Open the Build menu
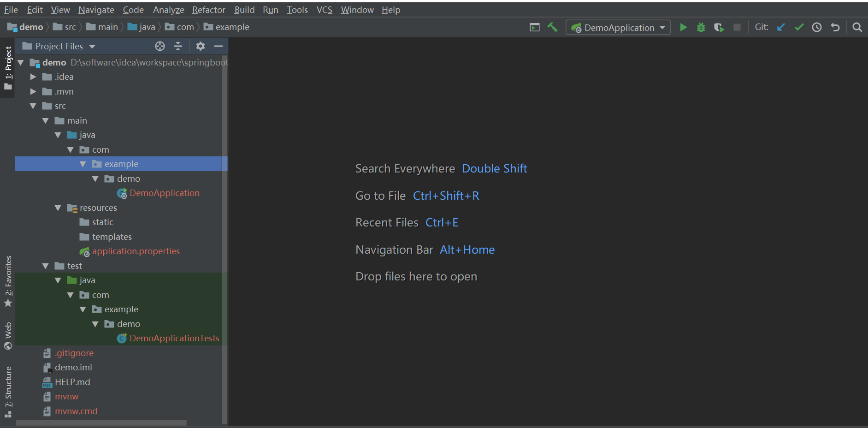 (244, 10)
